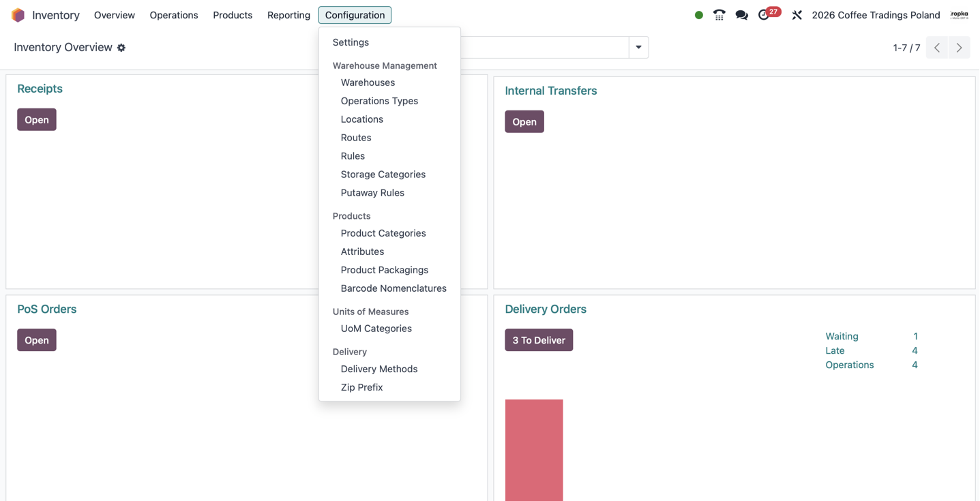Open the conversations chat bubble icon

(x=742, y=15)
